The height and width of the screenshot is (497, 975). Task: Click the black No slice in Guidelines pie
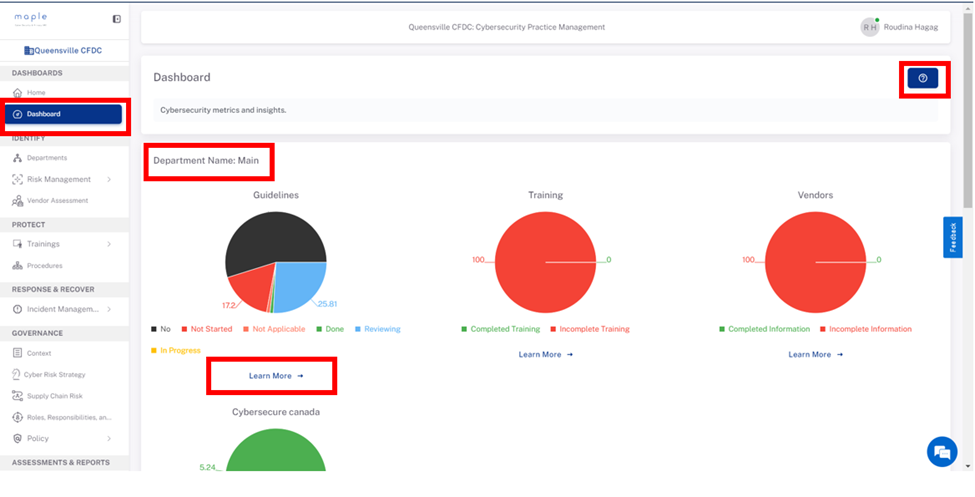274,239
